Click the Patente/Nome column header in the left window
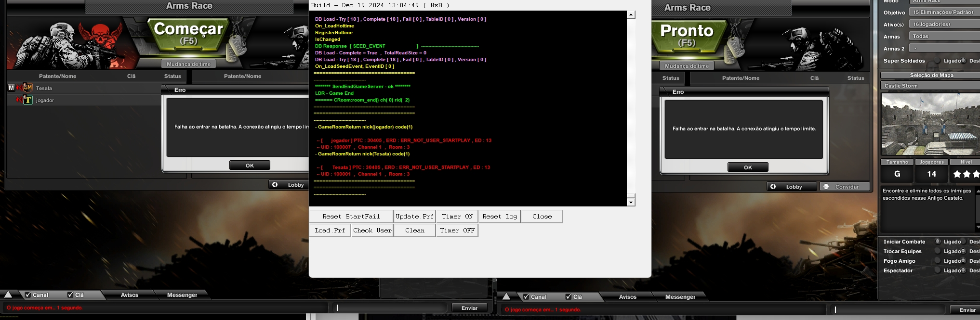The image size is (980, 320). coord(57,76)
